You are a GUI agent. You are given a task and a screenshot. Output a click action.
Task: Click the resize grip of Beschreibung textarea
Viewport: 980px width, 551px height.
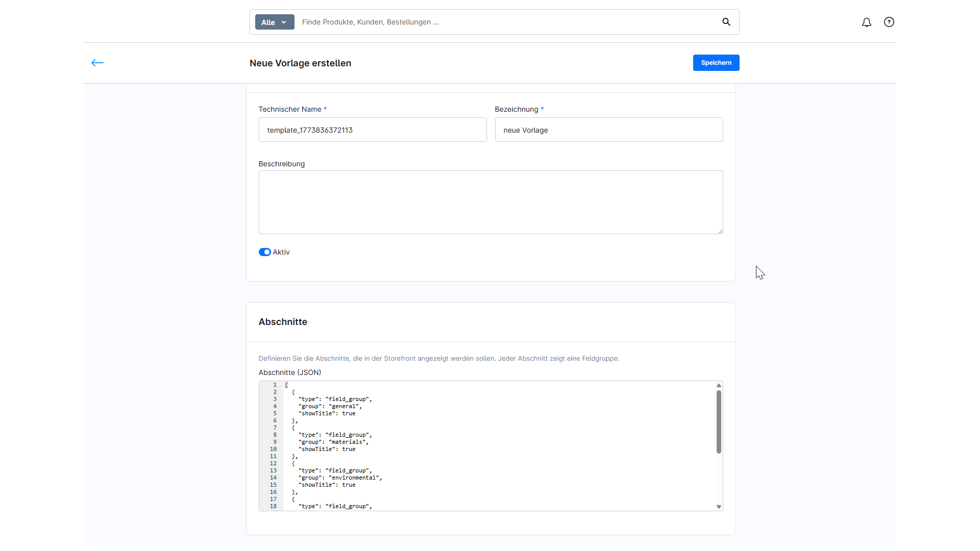(720, 231)
